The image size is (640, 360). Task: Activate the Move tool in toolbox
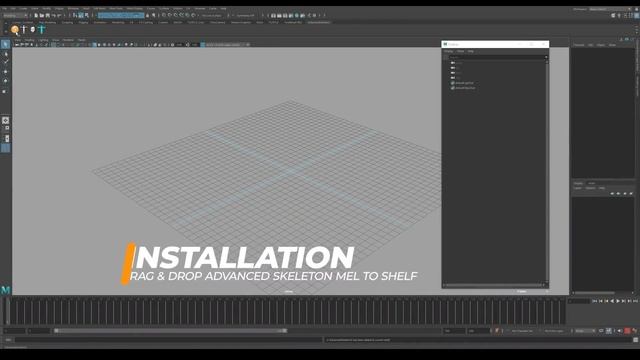point(5,72)
